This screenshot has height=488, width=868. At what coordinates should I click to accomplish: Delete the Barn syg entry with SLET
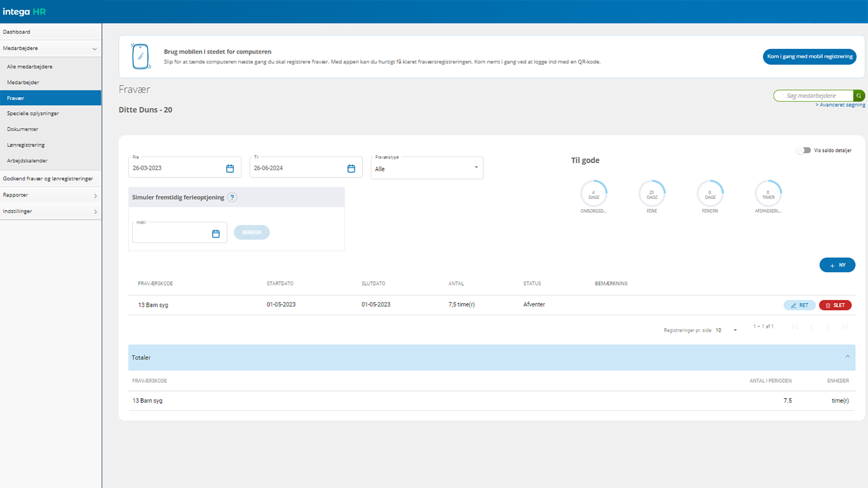(x=835, y=305)
